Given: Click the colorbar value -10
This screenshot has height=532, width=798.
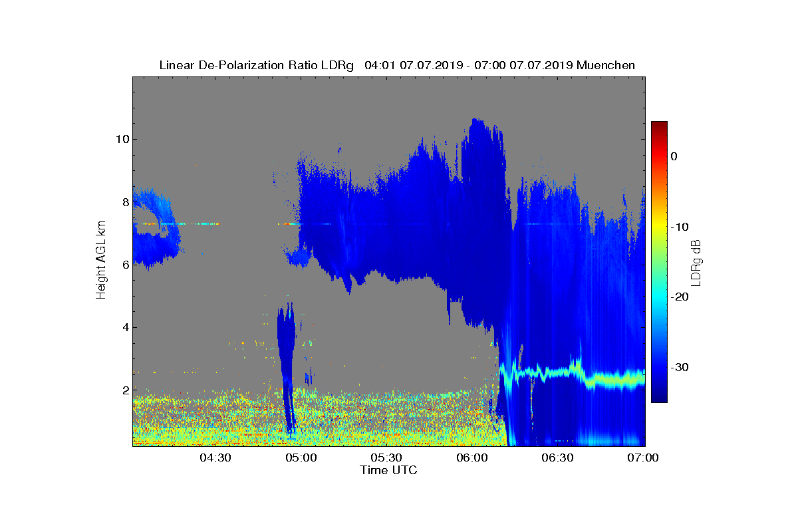Looking at the screenshot, I should pos(679,227).
